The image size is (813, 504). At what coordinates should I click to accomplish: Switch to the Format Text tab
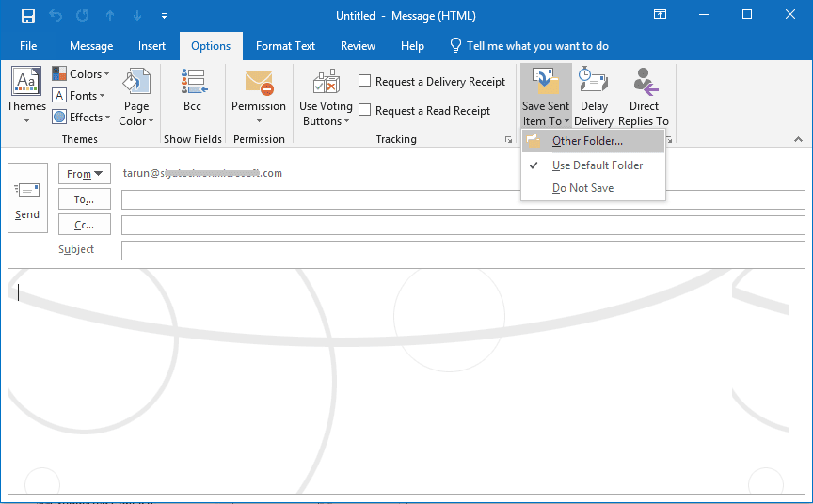(x=285, y=46)
